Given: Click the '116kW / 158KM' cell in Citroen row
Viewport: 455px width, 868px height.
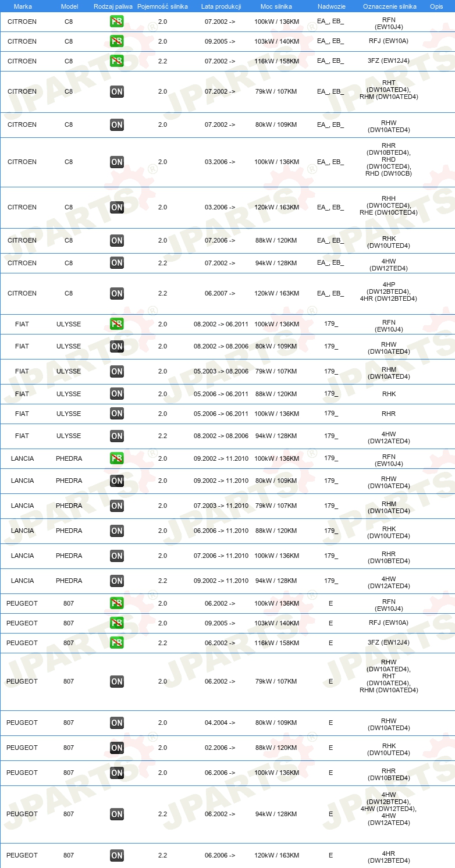Looking at the screenshot, I should click(276, 61).
